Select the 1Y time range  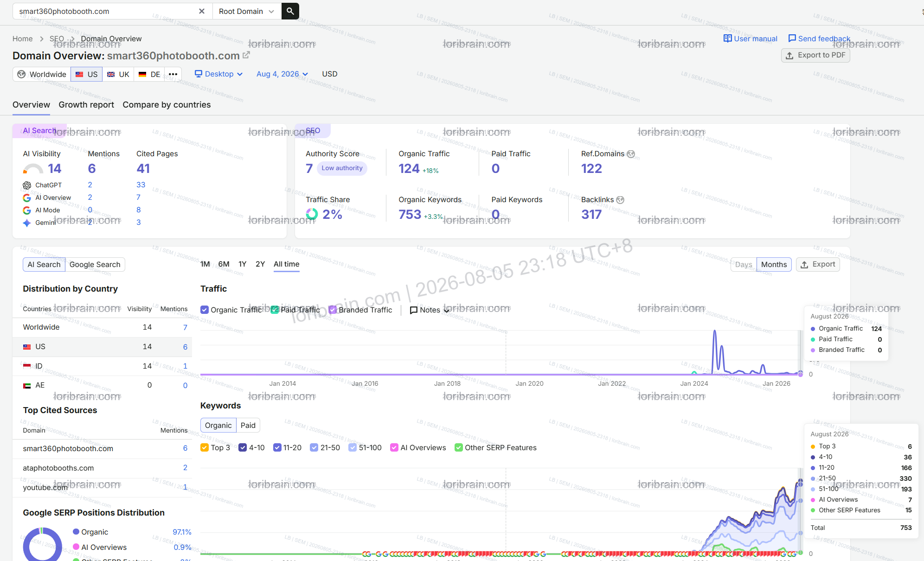coord(243,264)
